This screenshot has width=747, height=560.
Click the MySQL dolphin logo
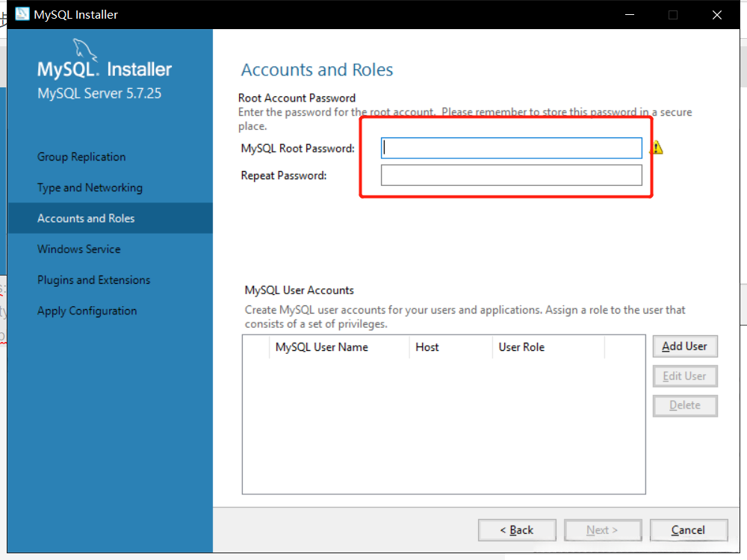tap(85, 50)
